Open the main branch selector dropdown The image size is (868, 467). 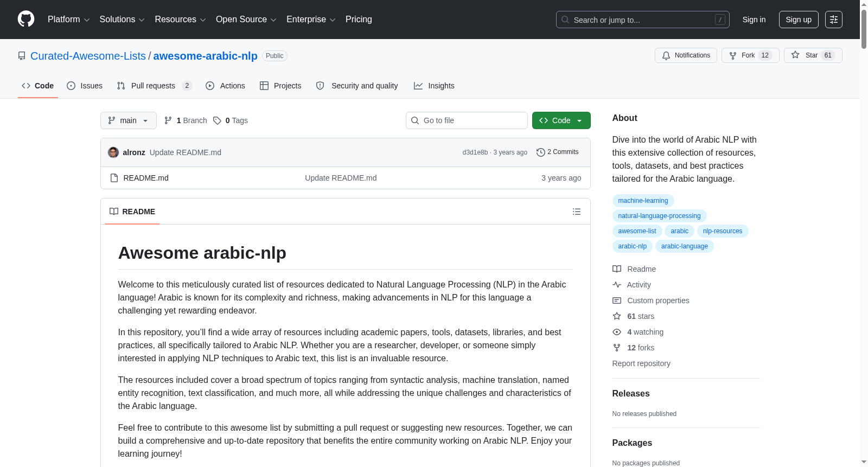pos(129,120)
